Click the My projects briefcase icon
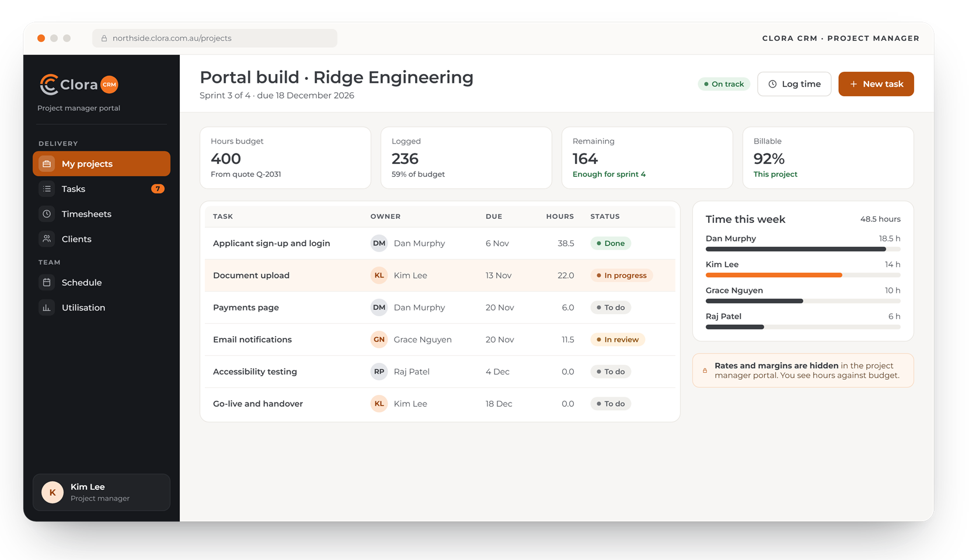969x560 pixels. (x=47, y=164)
